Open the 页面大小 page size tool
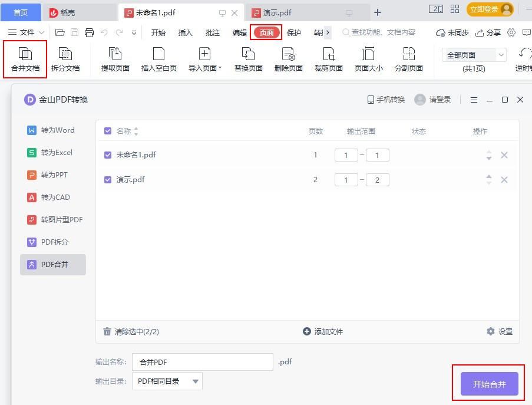The width and height of the screenshot is (532, 405). pos(368,60)
